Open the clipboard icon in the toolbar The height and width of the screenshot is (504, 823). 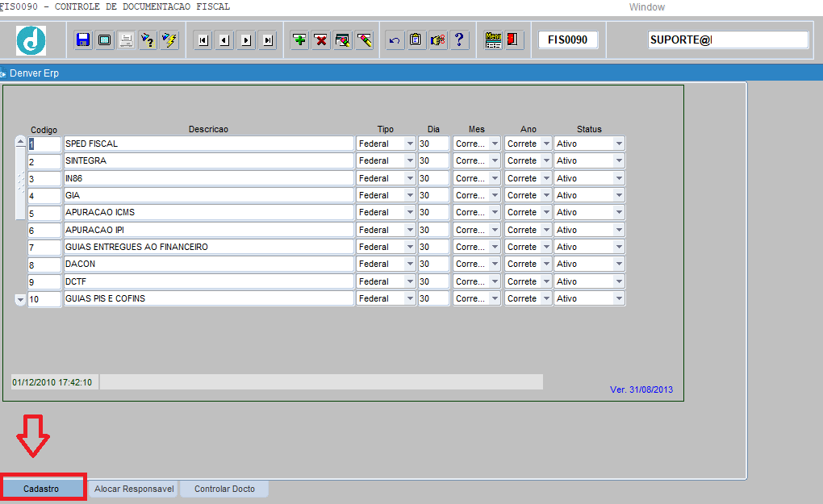point(416,40)
